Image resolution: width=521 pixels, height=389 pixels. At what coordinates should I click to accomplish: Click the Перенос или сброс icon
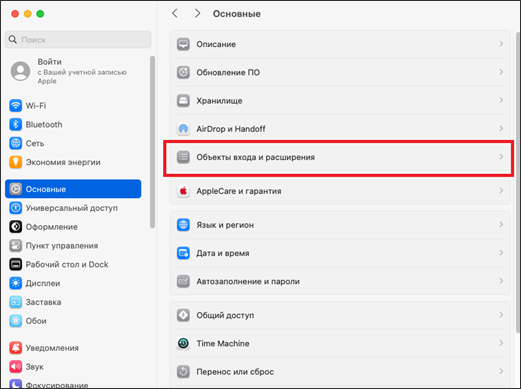[x=183, y=372]
